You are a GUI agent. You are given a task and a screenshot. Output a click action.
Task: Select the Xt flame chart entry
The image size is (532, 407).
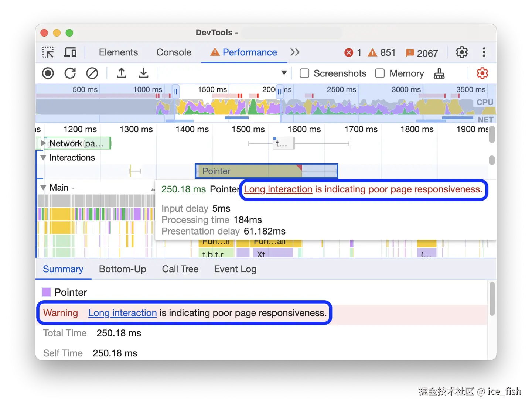(273, 254)
